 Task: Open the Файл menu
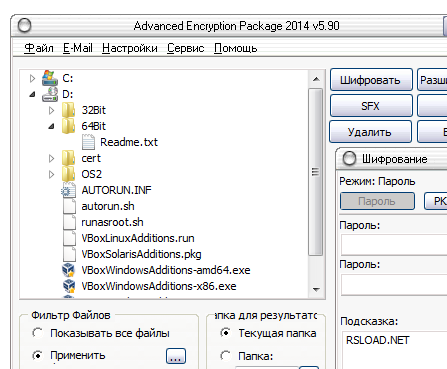(39, 48)
